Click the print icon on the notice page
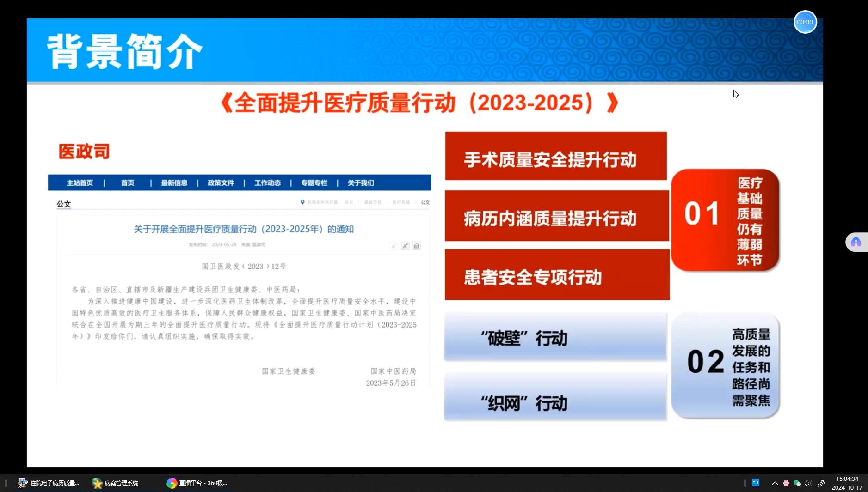Viewport: 868px width, 492px height. click(416, 246)
